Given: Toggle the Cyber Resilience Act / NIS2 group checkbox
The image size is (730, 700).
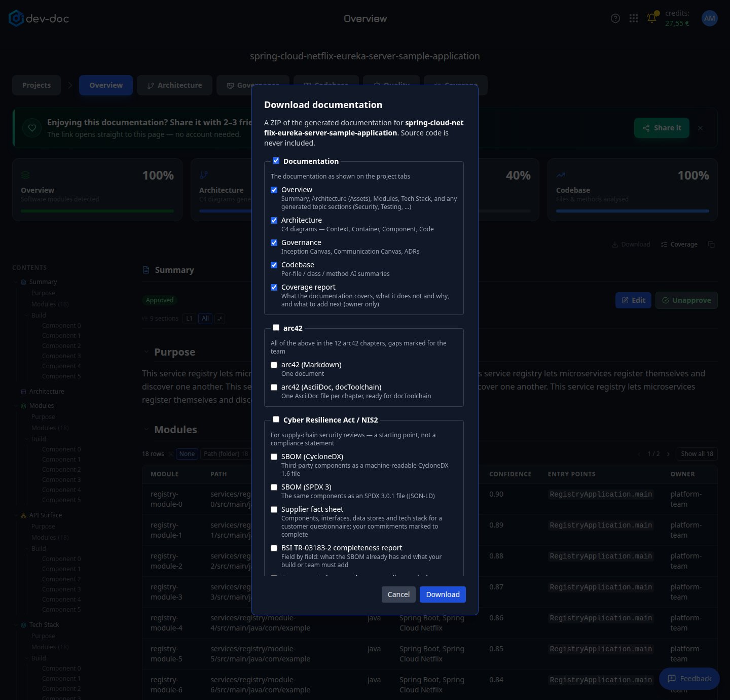Looking at the screenshot, I should pos(276,419).
